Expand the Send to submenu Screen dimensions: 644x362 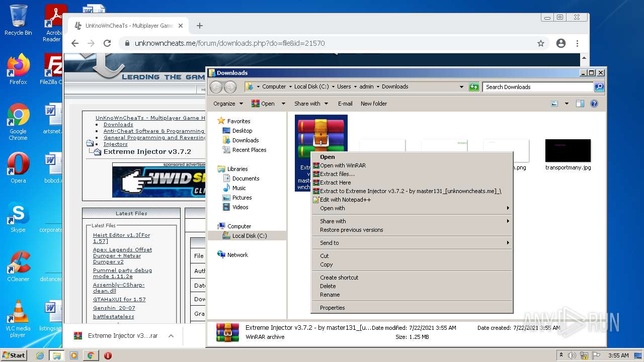tap(412, 243)
